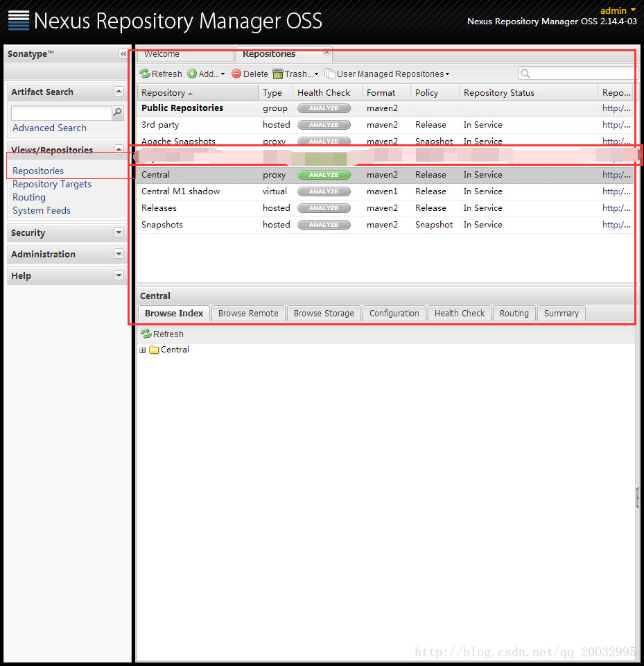This screenshot has width=644, height=666.
Task: Open Repository Targets link
Action: [52, 185]
